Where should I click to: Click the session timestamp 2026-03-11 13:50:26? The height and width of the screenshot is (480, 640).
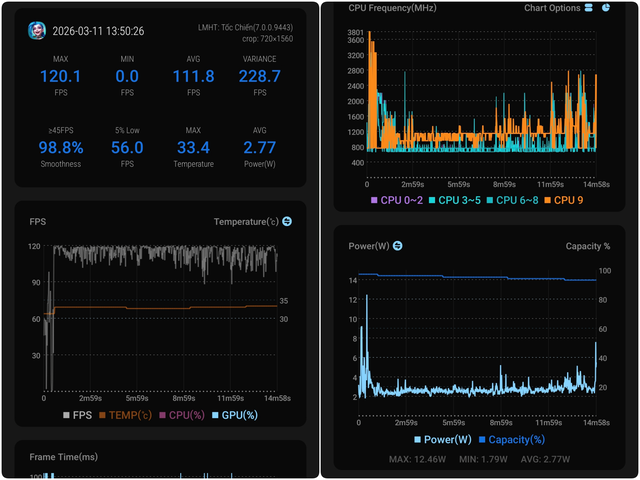point(100,31)
